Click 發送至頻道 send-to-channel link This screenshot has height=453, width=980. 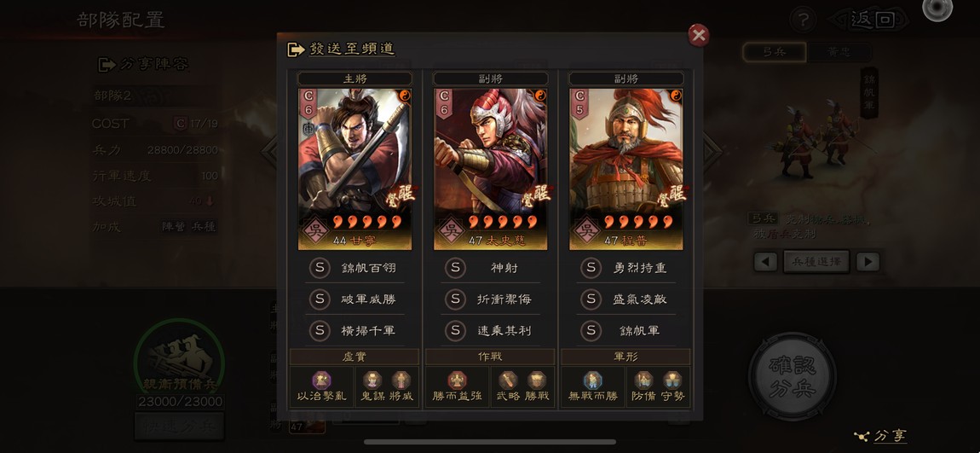pyautogui.click(x=341, y=49)
